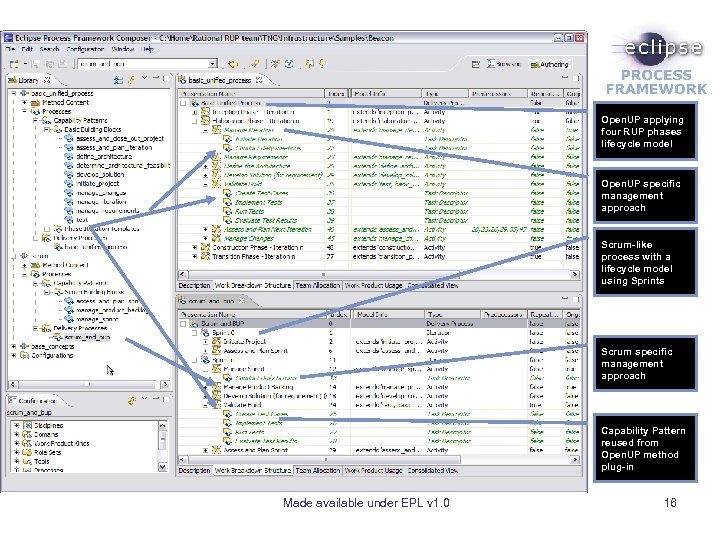Close the scrum_and_bup editor tab
This screenshot has width=720, height=540.
click(x=242, y=301)
